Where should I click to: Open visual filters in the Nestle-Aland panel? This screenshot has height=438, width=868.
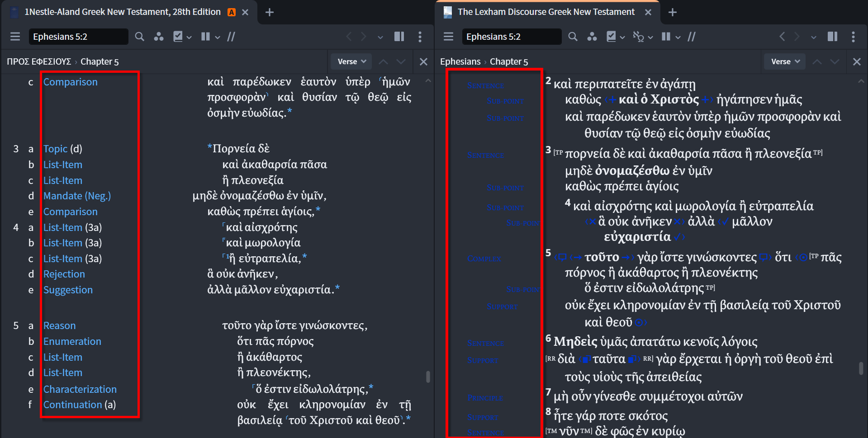click(158, 37)
